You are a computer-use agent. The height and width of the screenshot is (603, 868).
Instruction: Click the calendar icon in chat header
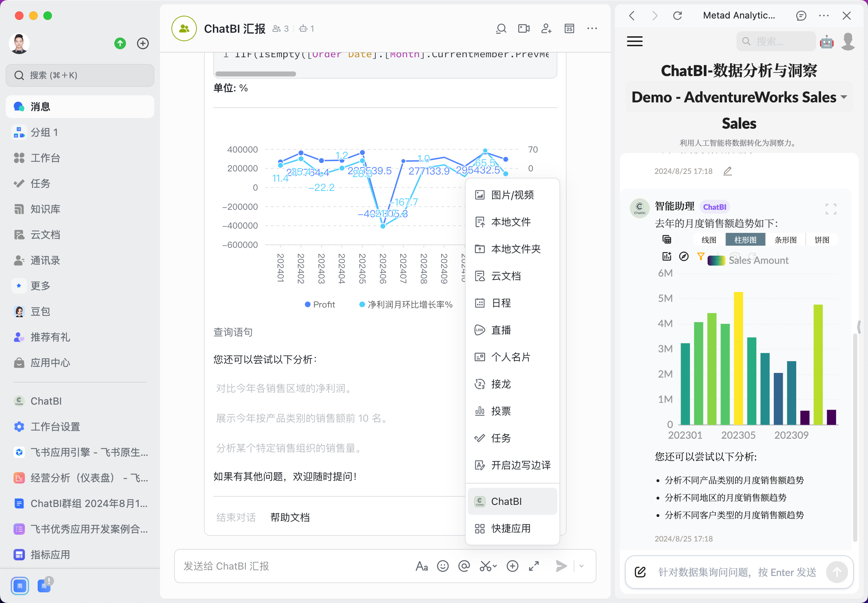pos(569,29)
